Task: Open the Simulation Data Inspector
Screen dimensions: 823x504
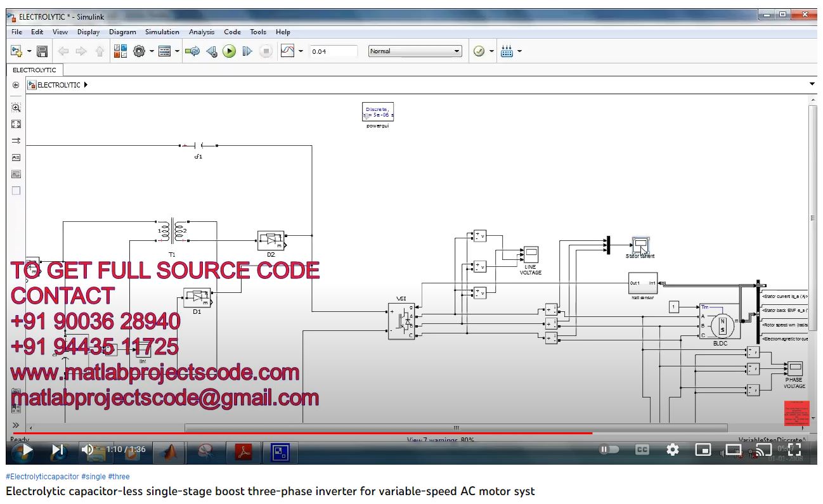Action: pyautogui.click(x=288, y=51)
